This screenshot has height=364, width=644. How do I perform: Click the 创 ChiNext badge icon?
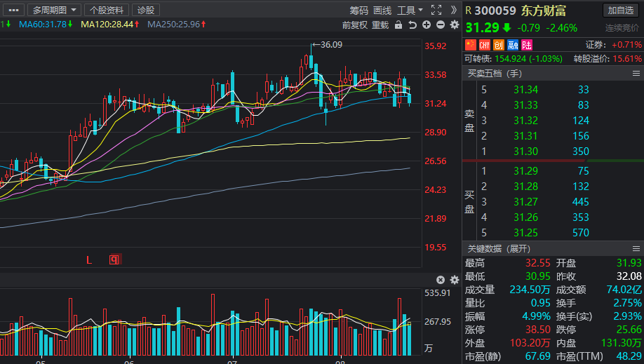499,45
